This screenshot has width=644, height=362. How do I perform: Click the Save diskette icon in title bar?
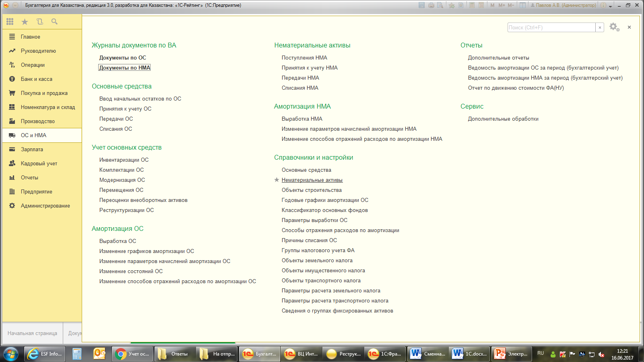(x=421, y=5)
